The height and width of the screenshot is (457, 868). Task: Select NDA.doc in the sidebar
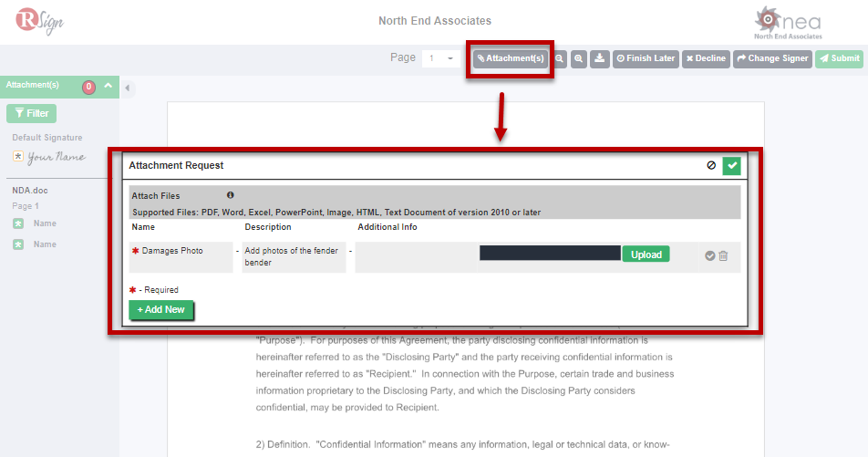click(x=30, y=191)
